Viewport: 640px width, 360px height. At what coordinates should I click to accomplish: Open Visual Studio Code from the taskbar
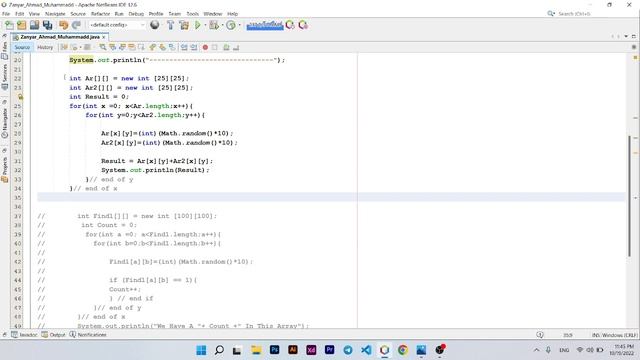(x=366, y=350)
